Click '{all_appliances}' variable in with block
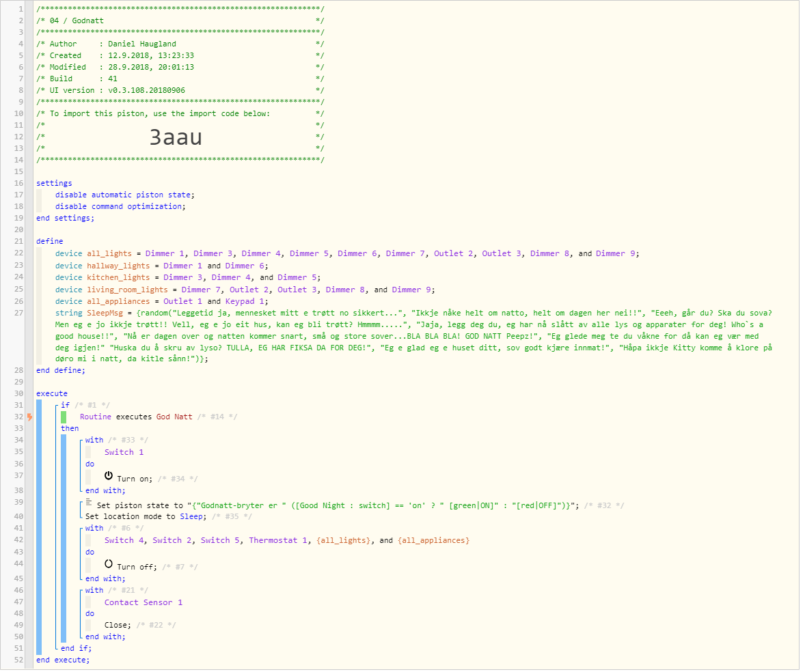The height and width of the screenshot is (672, 805). (x=433, y=542)
